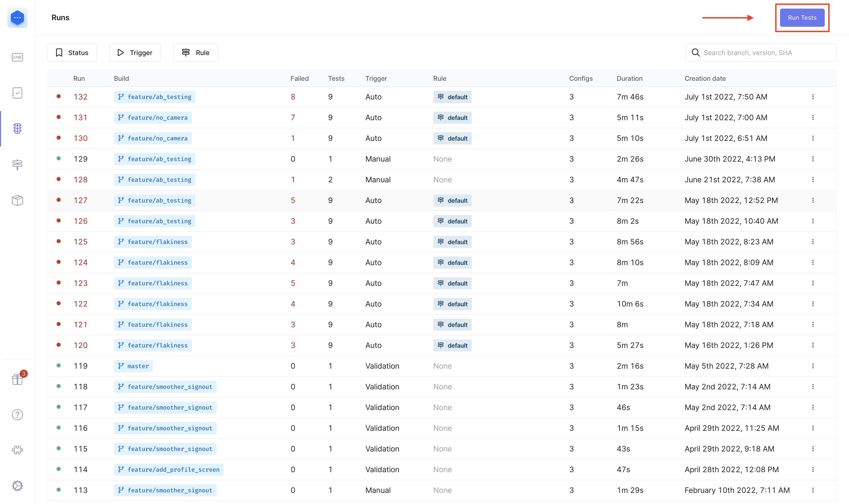The image size is (849, 504).
Task: Open the Trigger filter dropdown
Action: [135, 53]
